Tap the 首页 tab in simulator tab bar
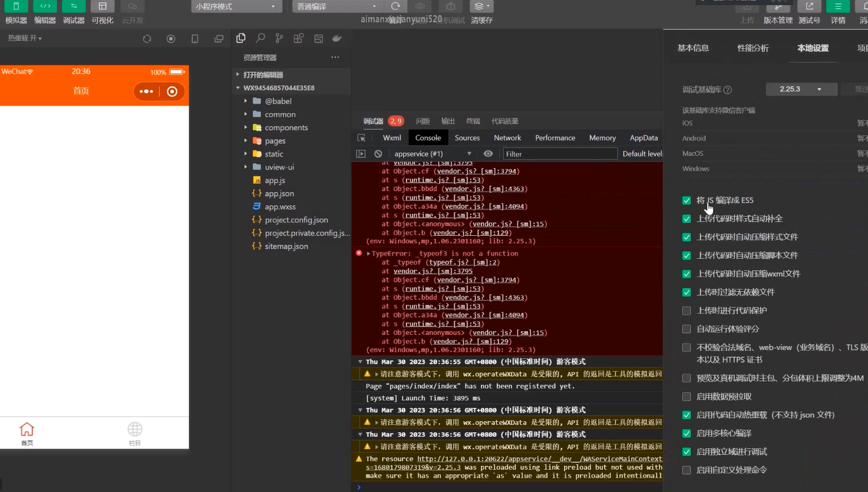The height and width of the screenshot is (492, 868). click(x=27, y=434)
